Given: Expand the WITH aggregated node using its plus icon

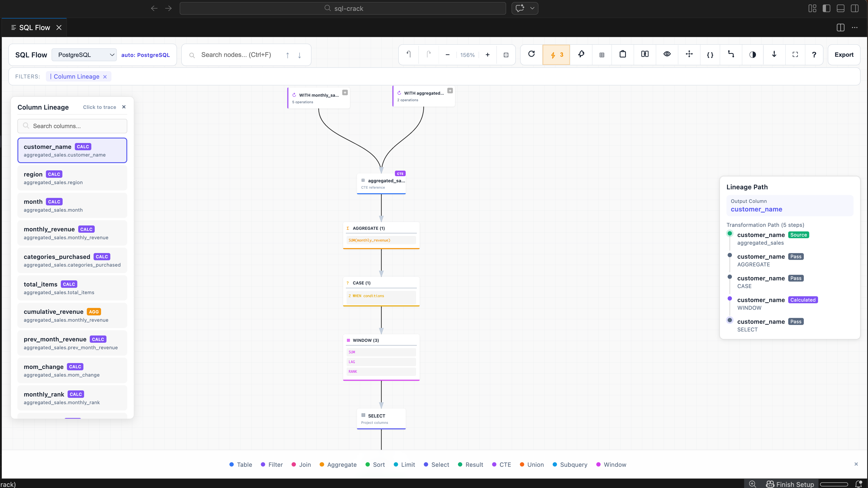Looking at the screenshot, I should pyautogui.click(x=450, y=90).
